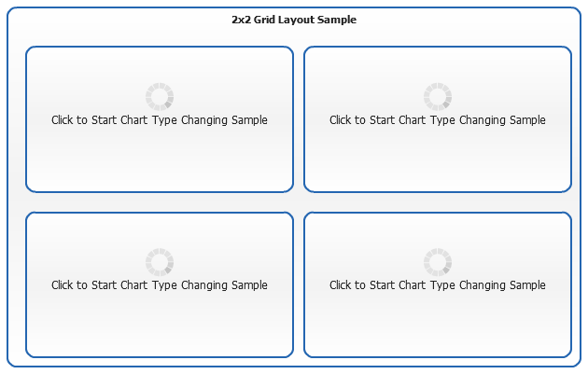Click empty area below text in top-left panel
The image size is (588, 374).
pos(160,160)
